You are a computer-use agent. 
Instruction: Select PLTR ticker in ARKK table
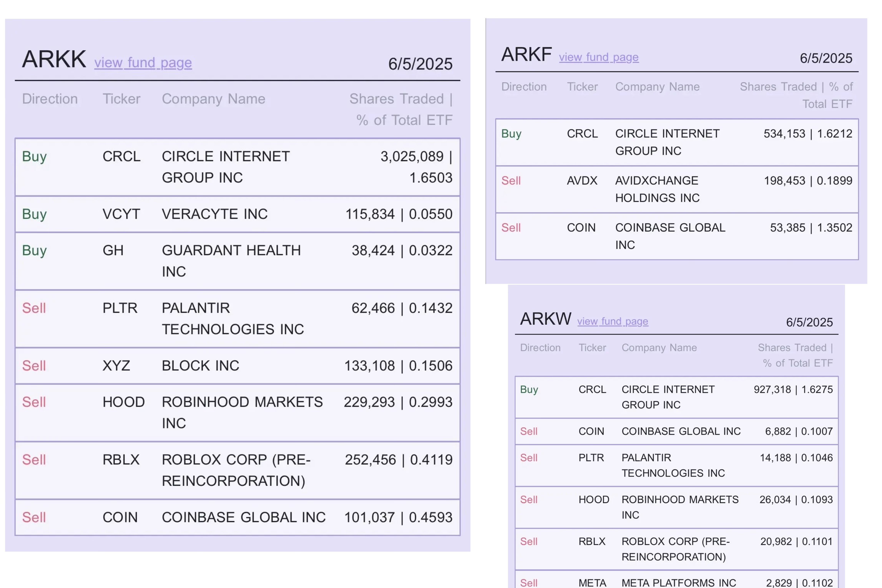(x=120, y=308)
